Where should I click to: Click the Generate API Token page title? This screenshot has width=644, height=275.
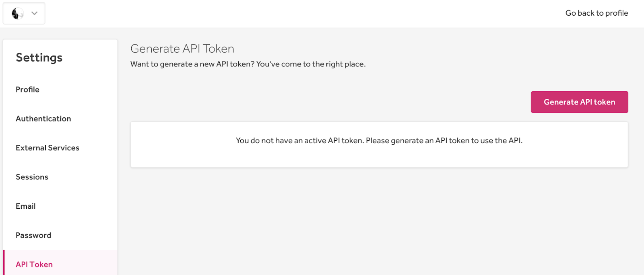coord(182,49)
